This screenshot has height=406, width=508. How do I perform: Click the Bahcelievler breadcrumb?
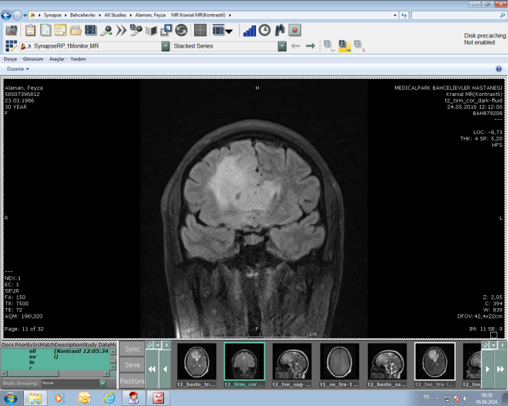click(x=82, y=15)
